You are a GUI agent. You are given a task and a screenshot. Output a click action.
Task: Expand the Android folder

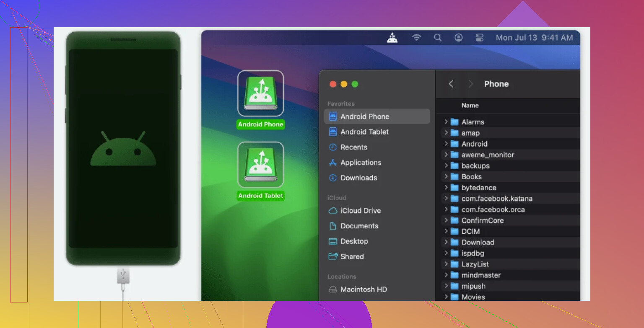coord(446,144)
